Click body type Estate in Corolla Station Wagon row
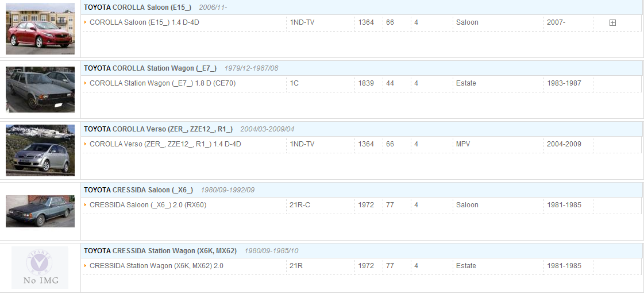Screen dimensions: 644x294 (466, 83)
